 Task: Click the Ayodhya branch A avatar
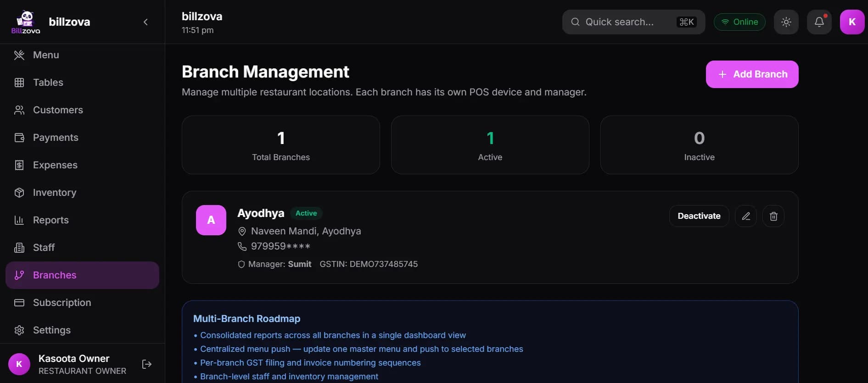click(211, 220)
